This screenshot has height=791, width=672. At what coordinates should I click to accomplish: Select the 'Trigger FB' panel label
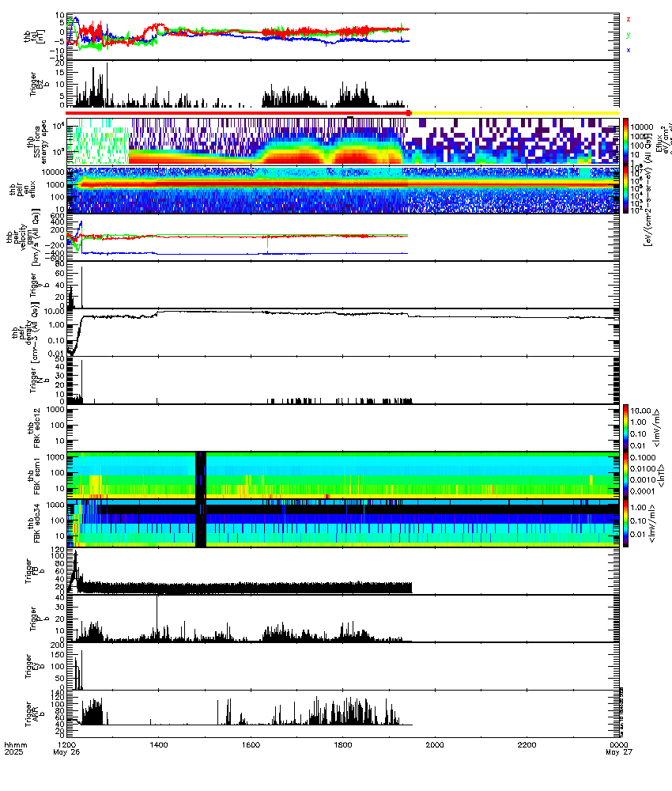pos(33,570)
